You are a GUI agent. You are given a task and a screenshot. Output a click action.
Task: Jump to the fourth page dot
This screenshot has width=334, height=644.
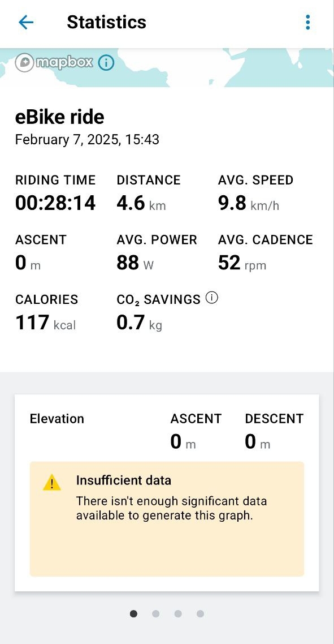point(200,613)
